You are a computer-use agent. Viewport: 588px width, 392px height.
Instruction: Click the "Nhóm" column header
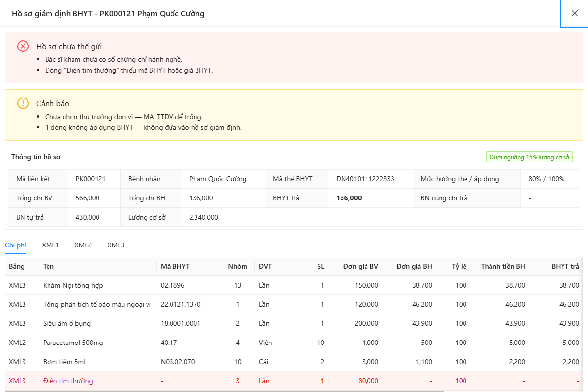[238, 266]
